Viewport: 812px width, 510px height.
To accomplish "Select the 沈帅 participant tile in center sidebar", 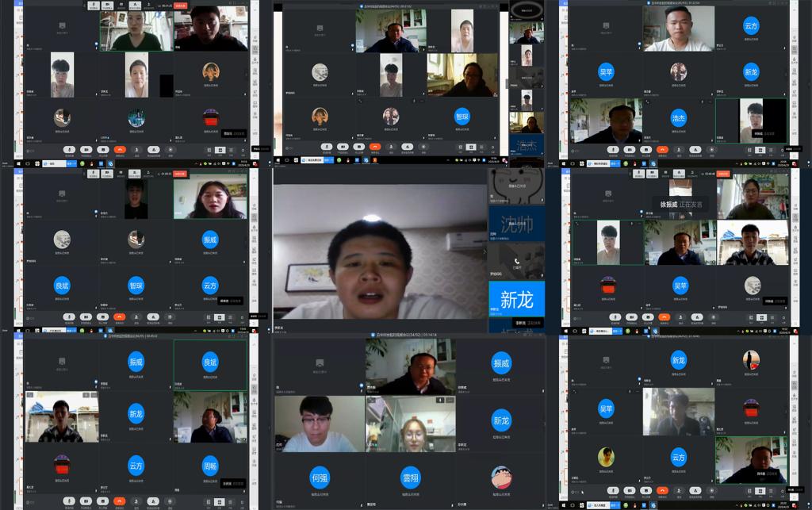I will pyautogui.click(x=516, y=224).
